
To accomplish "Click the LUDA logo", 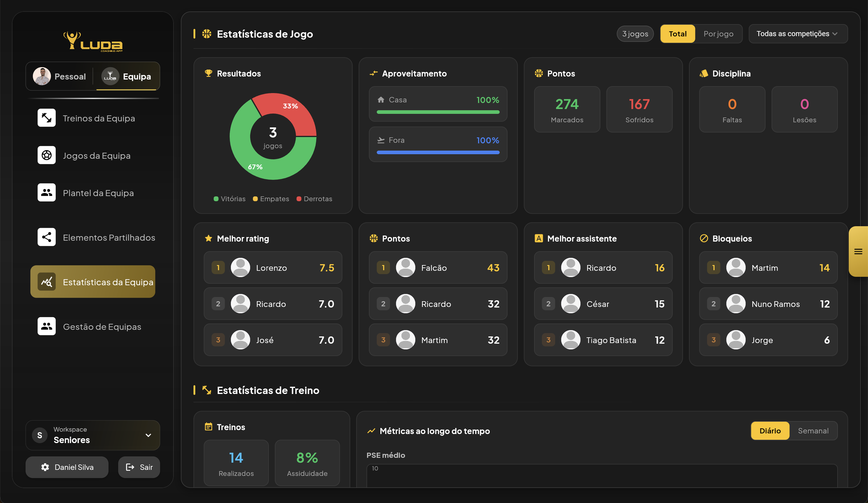I will point(93,41).
